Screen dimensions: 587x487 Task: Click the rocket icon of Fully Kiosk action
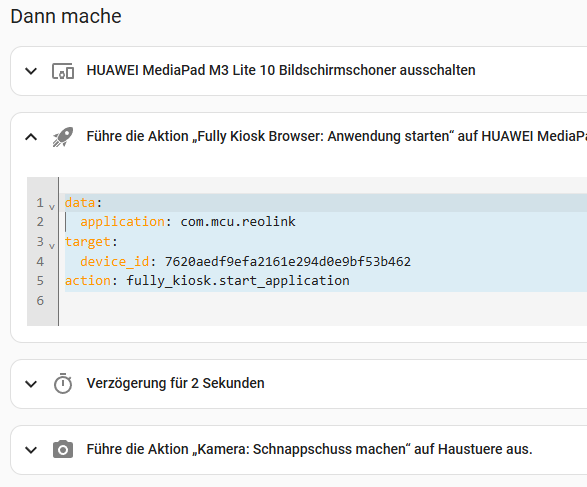pyautogui.click(x=63, y=137)
